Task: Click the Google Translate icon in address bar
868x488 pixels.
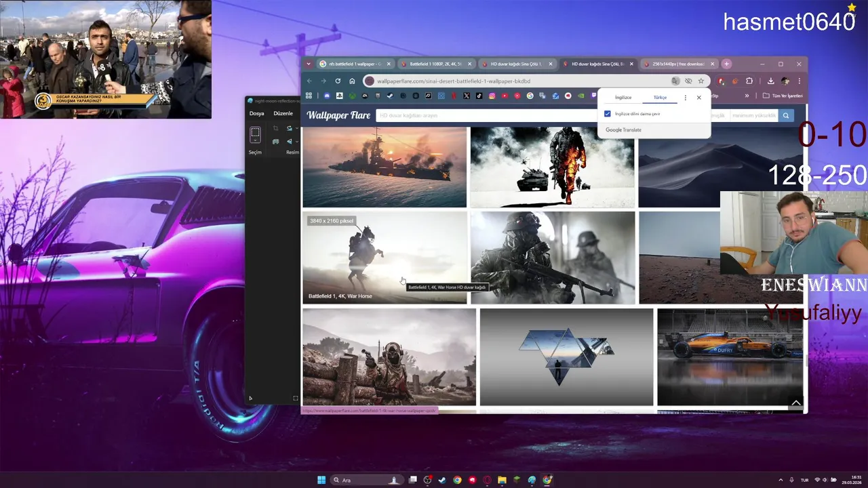Action: point(675,81)
